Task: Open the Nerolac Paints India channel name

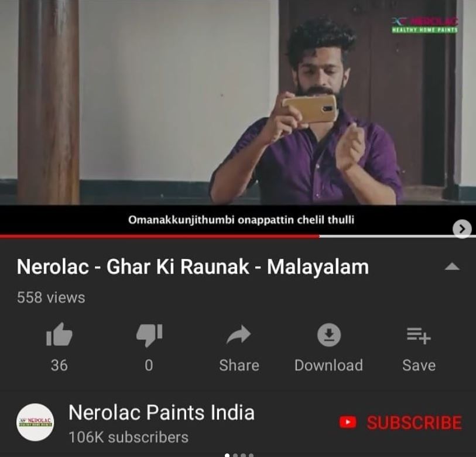Action: coord(162,412)
